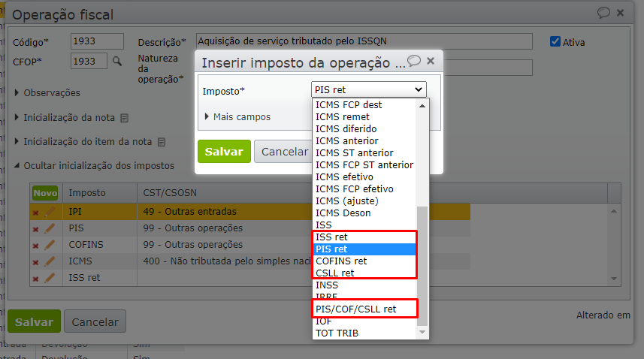Pick ICMS ST anterior option
644x359 pixels.
point(364,153)
